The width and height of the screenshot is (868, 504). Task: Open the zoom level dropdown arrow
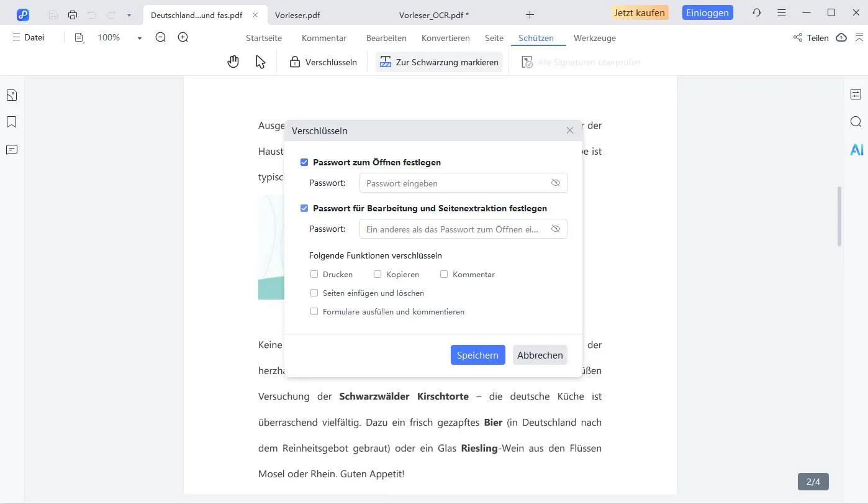(x=140, y=39)
